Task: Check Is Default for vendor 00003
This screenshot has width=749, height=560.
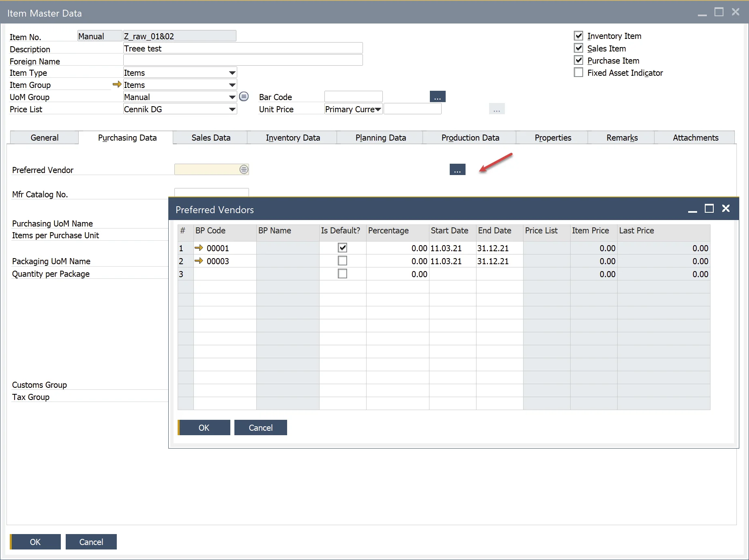Action: tap(342, 261)
